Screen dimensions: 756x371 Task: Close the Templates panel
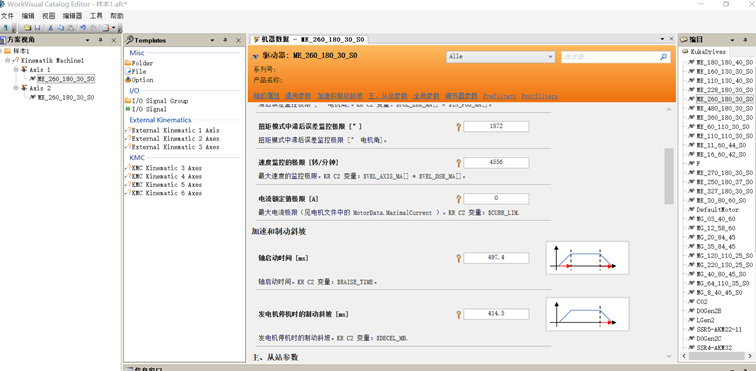pos(238,41)
